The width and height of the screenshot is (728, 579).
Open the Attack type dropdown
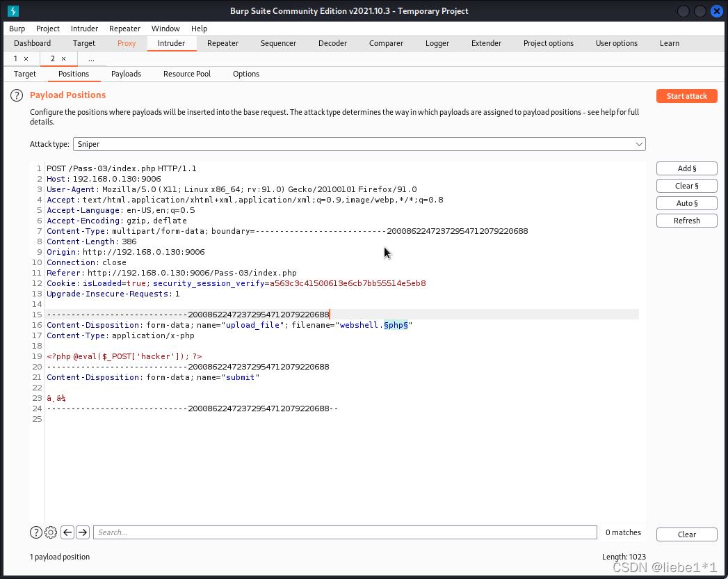(x=359, y=144)
